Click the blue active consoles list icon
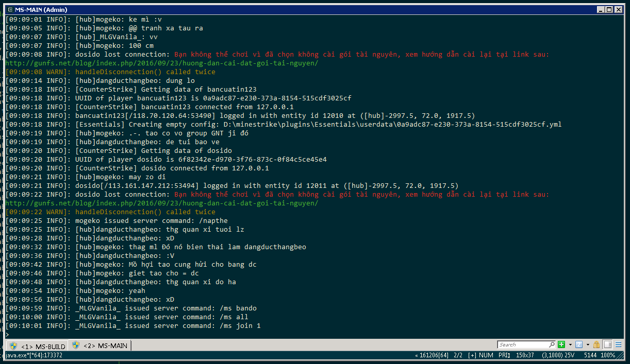The height and width of the screenshot is (364, 630). coord(579,344)
